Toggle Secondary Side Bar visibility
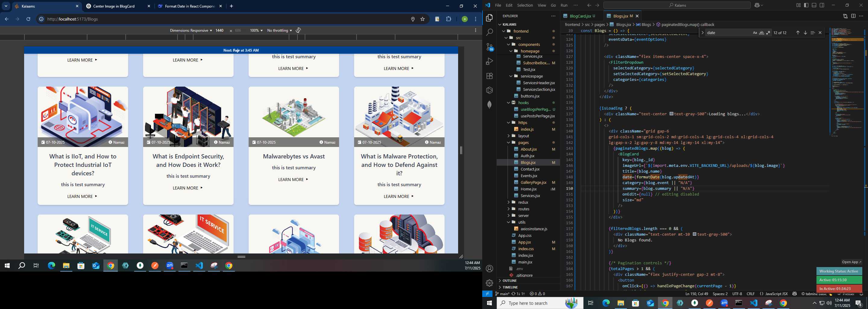The height and width of the screenshot is (309, 868). [822, 5]
